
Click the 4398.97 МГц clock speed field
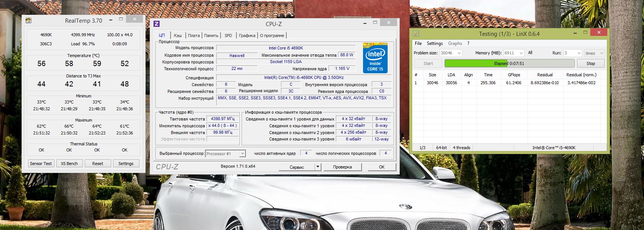pyautogui.click(x=223, y=119)
